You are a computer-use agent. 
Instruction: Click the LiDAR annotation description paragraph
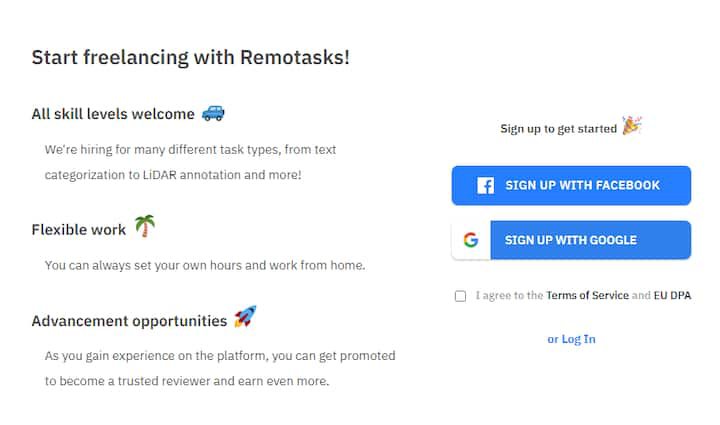pos(190,162)
